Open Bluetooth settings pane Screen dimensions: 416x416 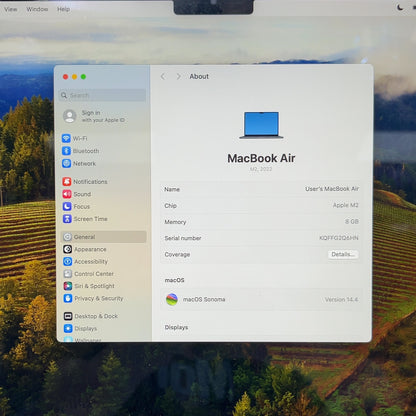point(81,151)
